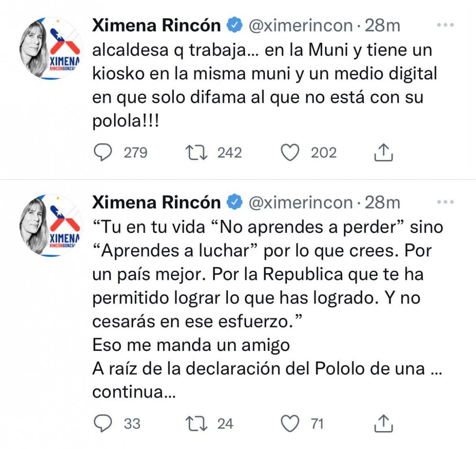The height and width of the screenshot is (449, 476).
Task: Open the 28m timestamp of second tweet
Action: click(382, 202)
